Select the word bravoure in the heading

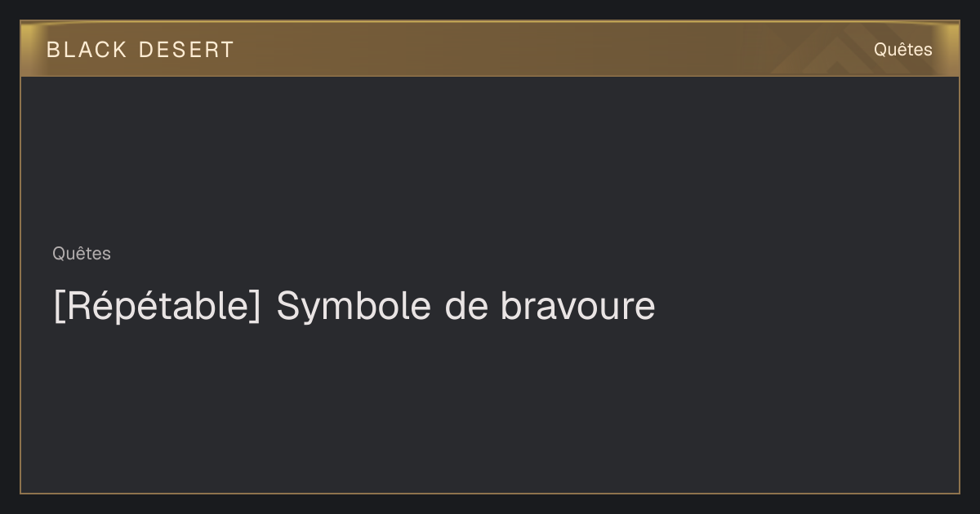(x=577, y=307)
